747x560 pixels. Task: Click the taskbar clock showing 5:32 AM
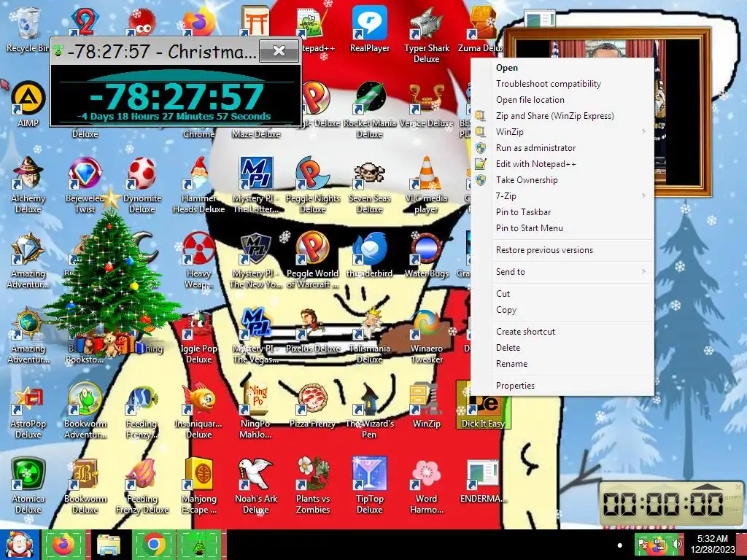click(713, 544)
